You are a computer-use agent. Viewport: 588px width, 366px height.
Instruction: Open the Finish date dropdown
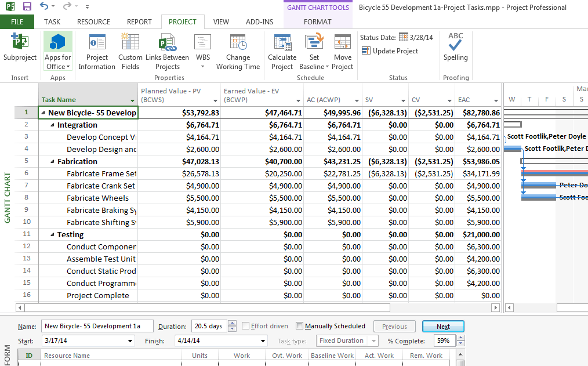[x=263, y=341]
